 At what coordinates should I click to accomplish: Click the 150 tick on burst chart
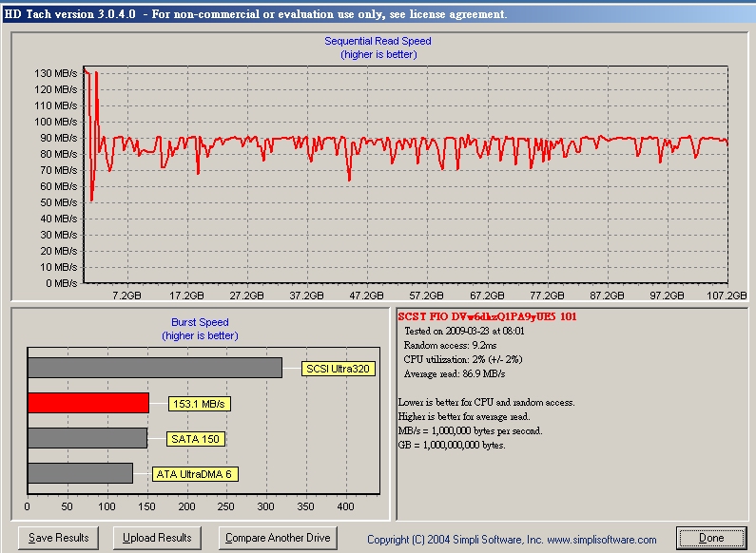coord(146,506)
